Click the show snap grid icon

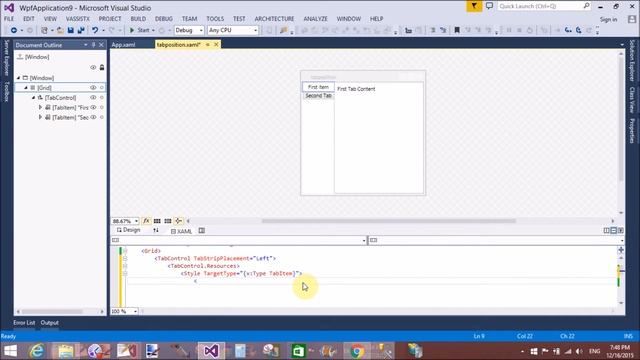(157, 221)
